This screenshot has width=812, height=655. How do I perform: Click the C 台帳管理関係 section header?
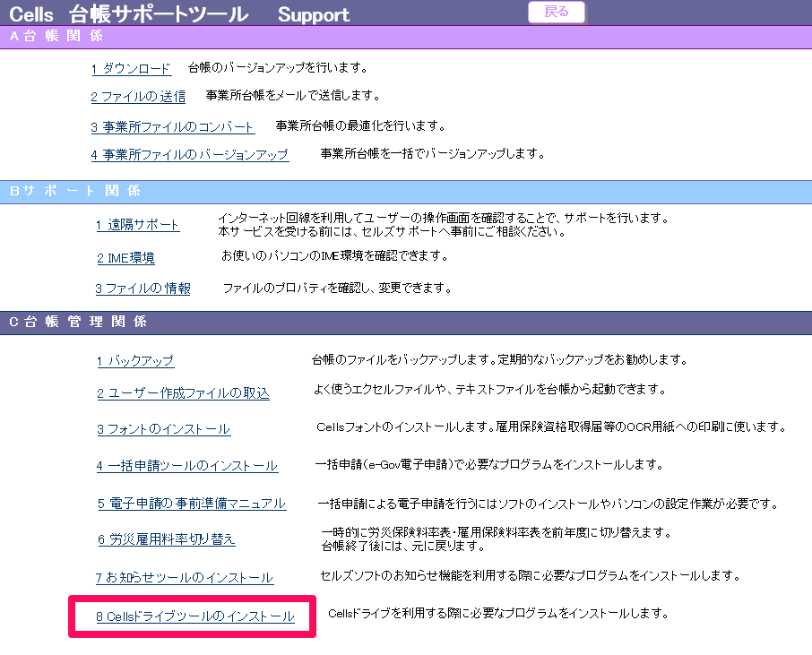[79, 321]
